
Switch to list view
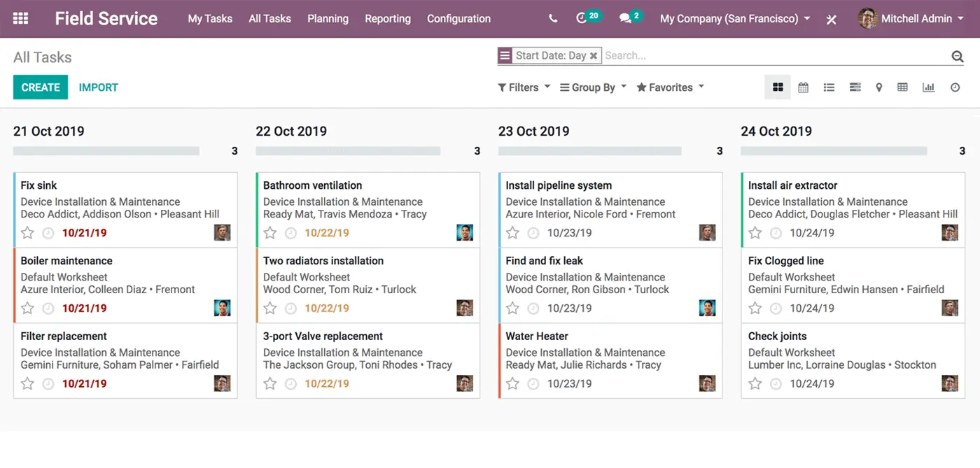[x=829, y=87]
